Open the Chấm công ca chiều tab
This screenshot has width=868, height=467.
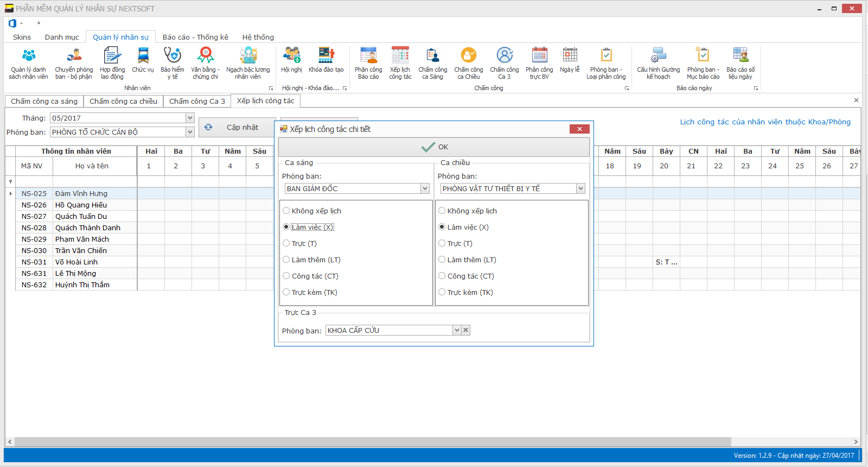click(123, 101)
